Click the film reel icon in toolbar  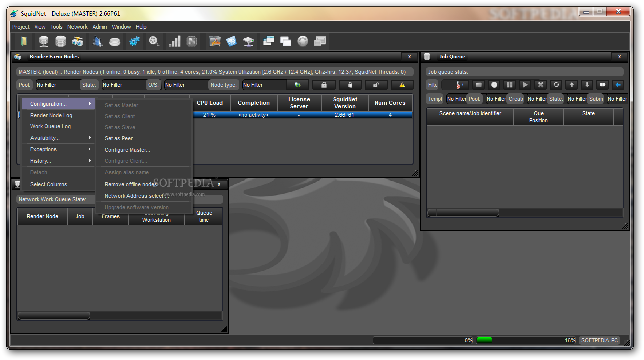click(154, 41)
